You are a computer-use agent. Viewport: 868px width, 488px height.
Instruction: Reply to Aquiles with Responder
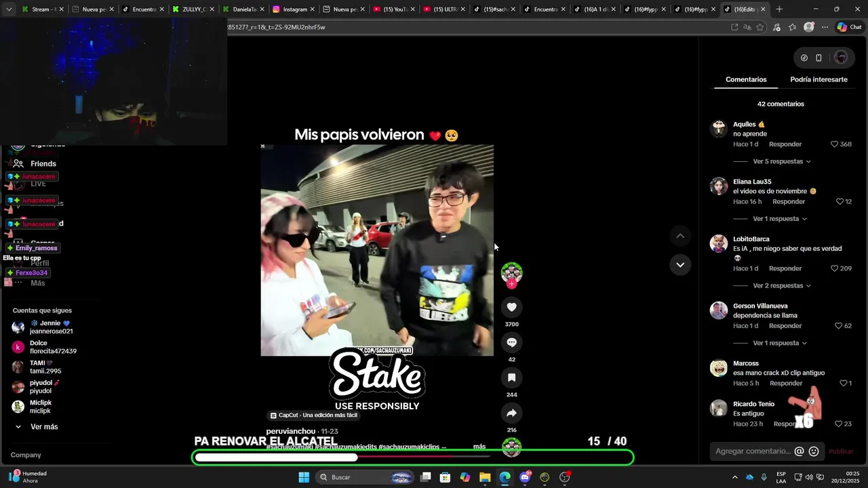(785, 144)
